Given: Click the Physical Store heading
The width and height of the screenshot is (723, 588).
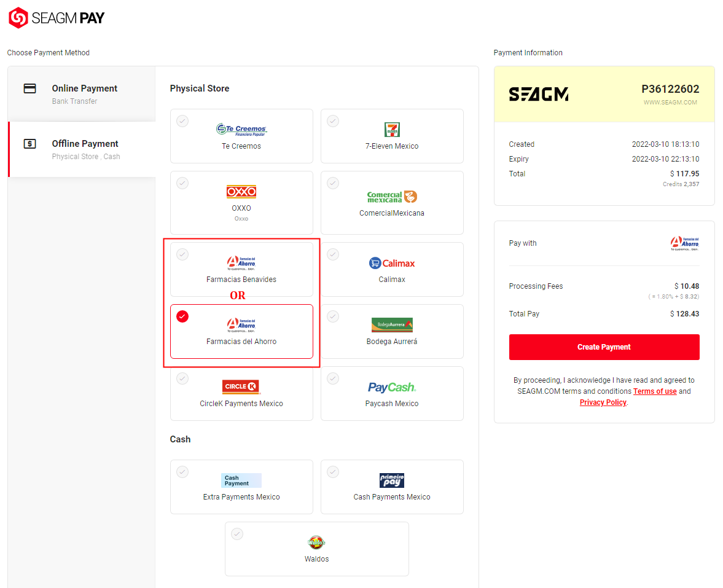Looking at the screenshot, I should [200, 88].
